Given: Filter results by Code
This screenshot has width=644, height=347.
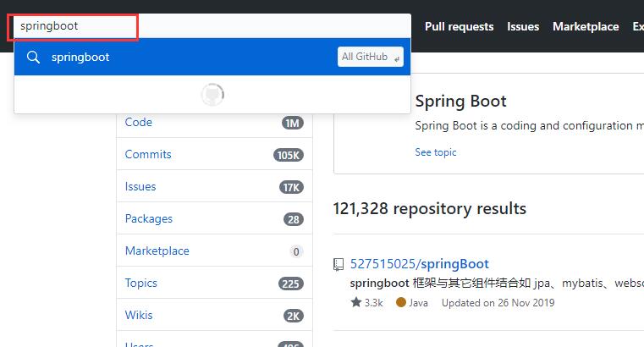Looking at the screenshot, I should click(x=139, y=122).
